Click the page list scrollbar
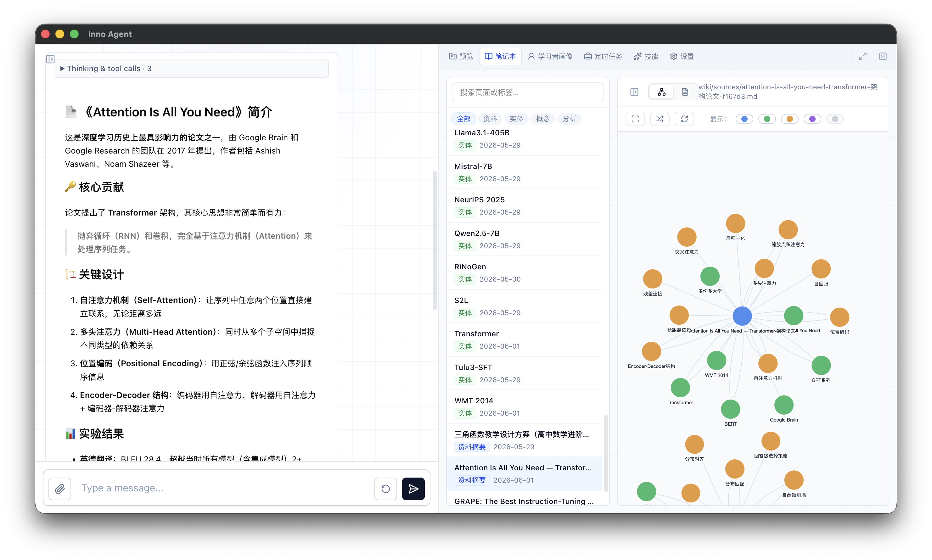 606,453
